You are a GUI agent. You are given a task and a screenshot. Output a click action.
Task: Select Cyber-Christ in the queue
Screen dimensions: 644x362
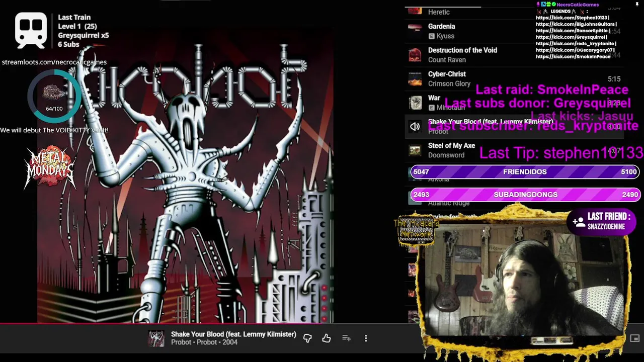(x=447, y=74)
